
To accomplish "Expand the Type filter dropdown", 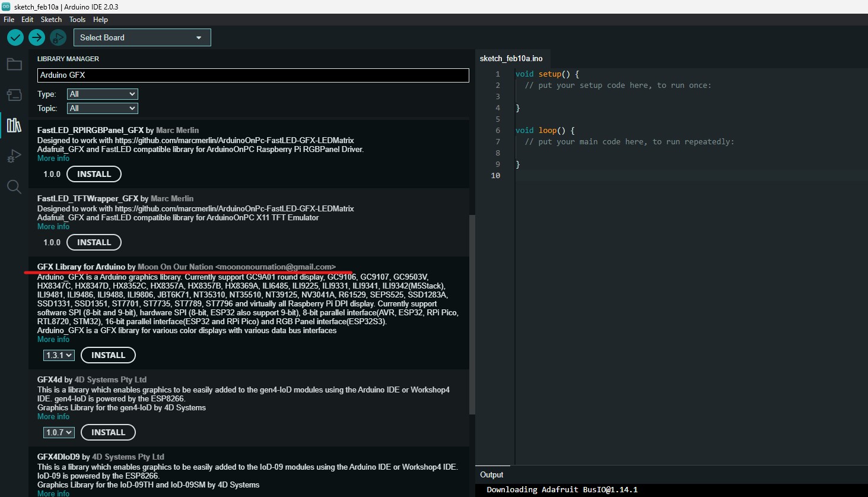I will pyautogui.click(x=102, y=94).
